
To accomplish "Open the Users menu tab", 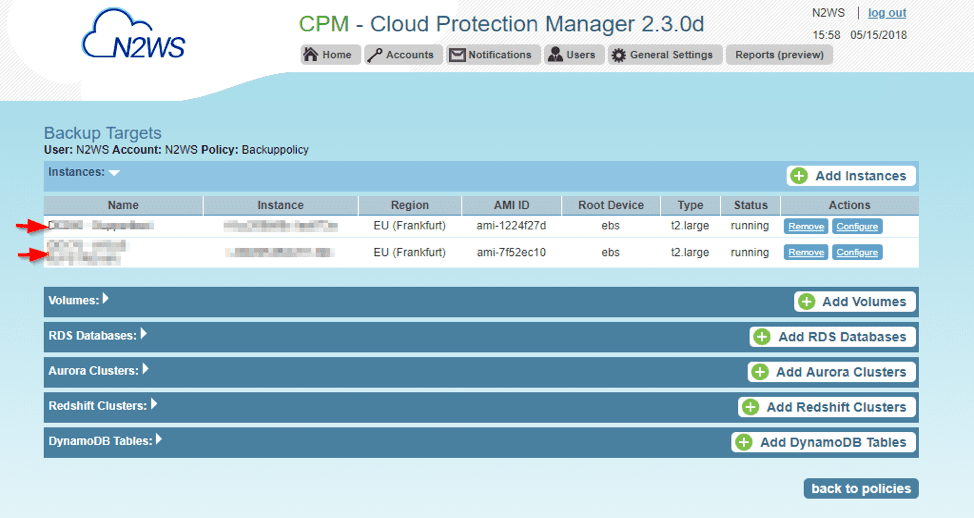I will (573, 55).
